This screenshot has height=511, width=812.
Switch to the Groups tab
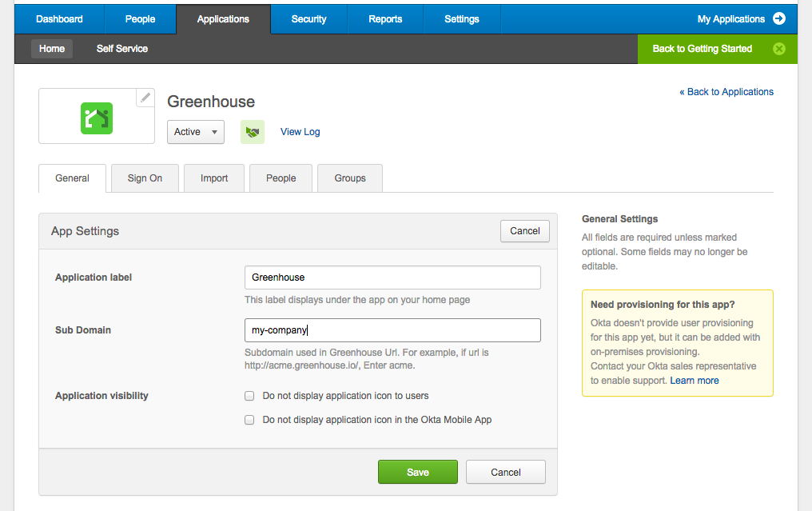(350, 178)
